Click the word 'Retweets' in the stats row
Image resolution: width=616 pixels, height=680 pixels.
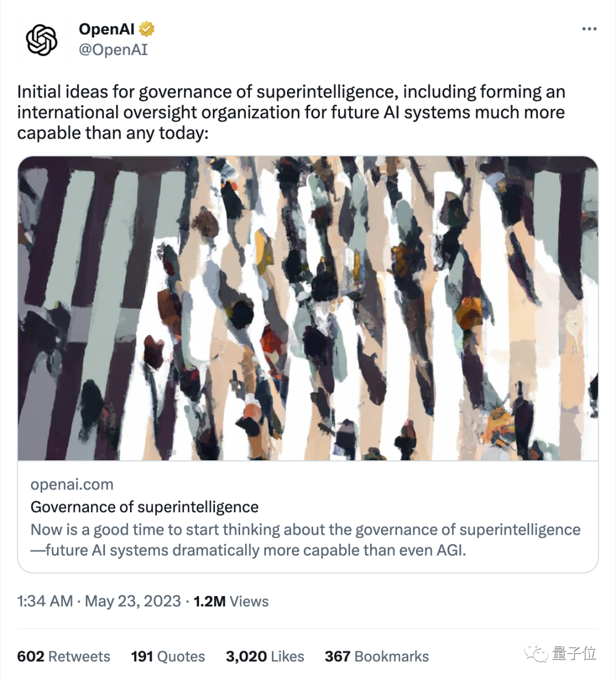[x=79, y=657]
